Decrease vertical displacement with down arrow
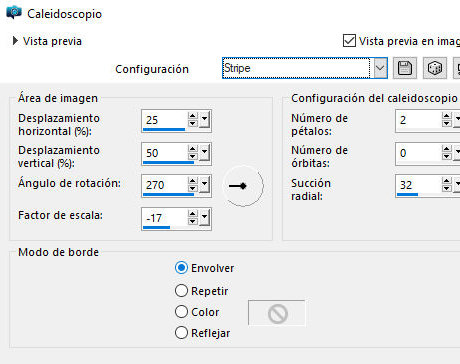 point(193,156)
